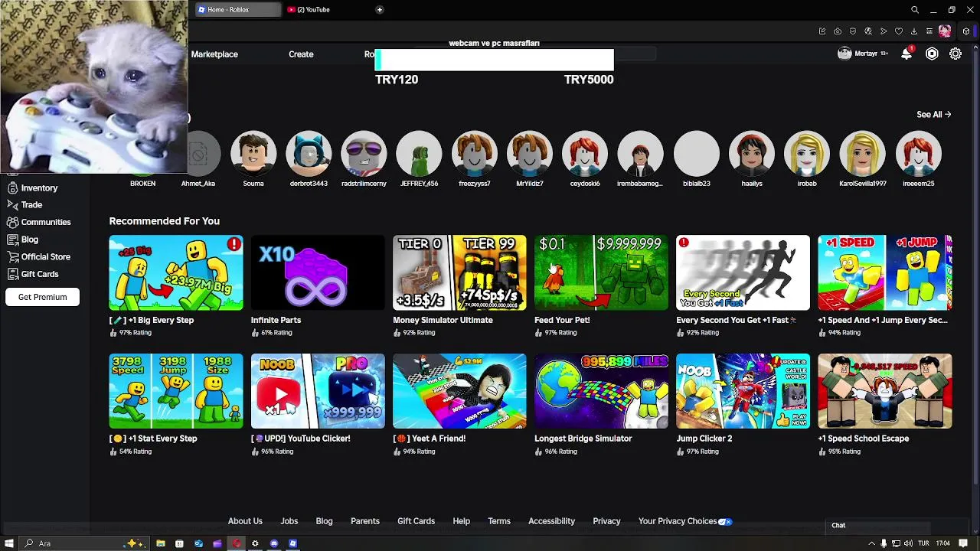Image resolution: width=980 pixels, height=551 pixels.
Task: Click the taskbar volume speaker icon
Action: [x=910, y=543]
